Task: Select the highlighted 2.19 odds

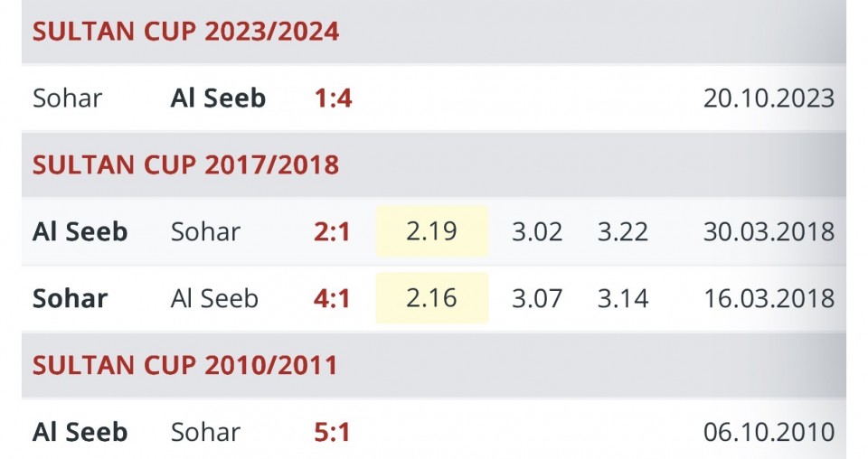Action: click(x=431, y=231)
